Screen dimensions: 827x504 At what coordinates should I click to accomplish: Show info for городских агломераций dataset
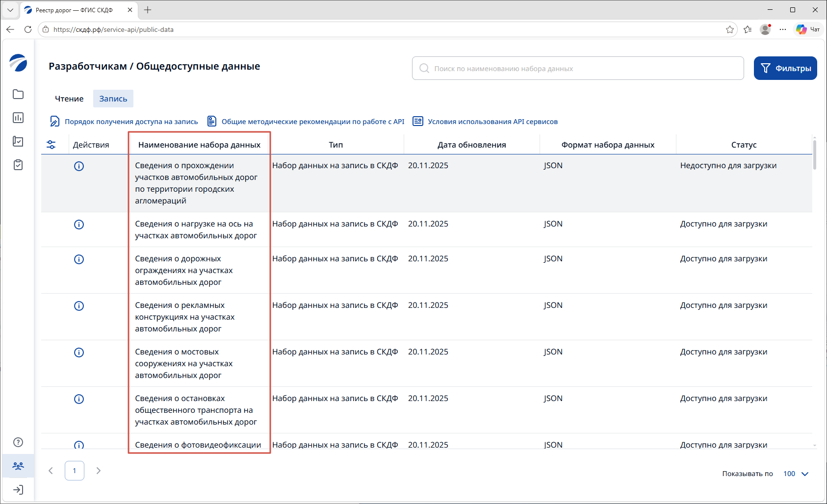(79, 166)
